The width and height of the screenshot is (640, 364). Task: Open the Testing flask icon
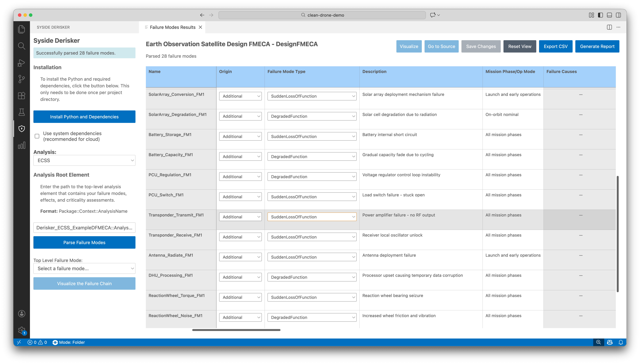click(22, 112)
